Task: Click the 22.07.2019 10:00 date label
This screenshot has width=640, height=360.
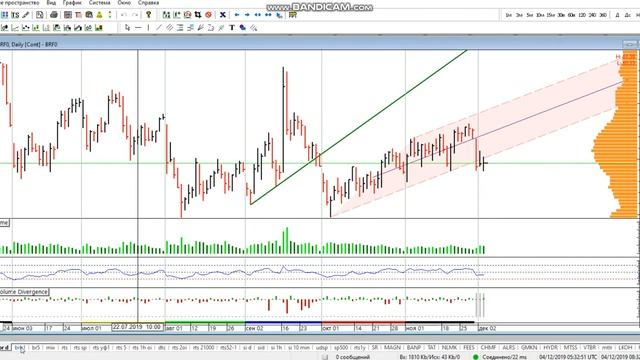Action: [137, 327]
